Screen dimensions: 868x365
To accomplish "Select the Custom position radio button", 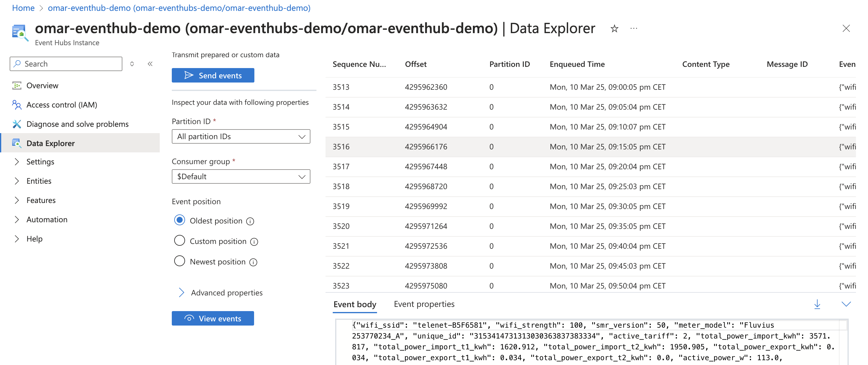I will click(180, 241).
